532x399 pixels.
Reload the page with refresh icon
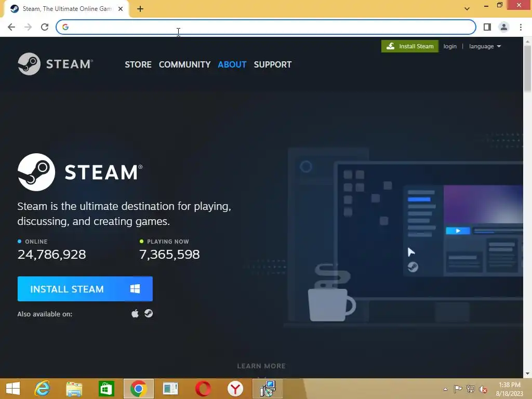[x=45, y=27]
